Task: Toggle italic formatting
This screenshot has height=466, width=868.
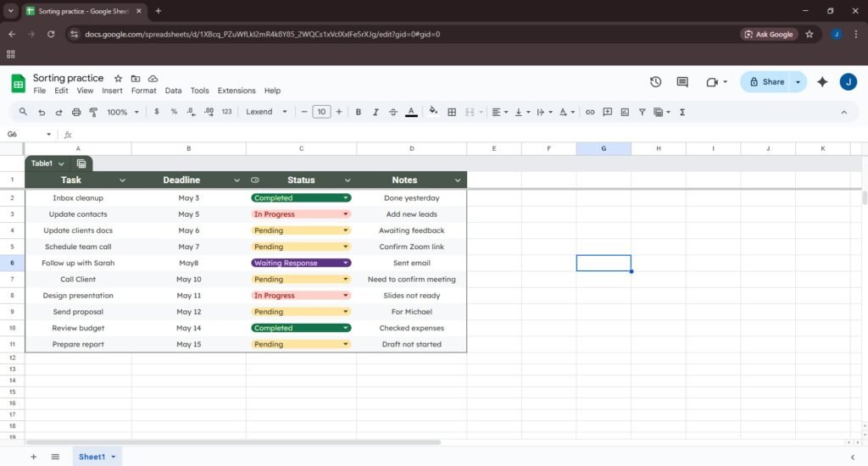Action: coord(376,112)
